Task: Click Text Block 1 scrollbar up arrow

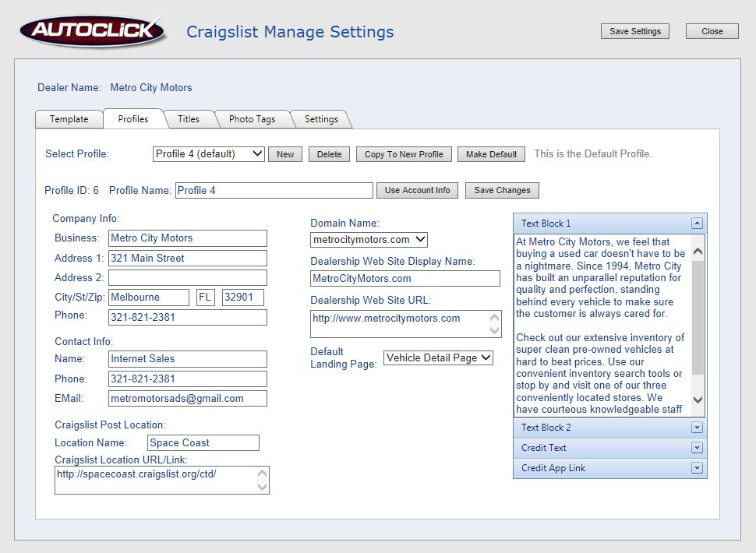Action: tap(698, 252)
